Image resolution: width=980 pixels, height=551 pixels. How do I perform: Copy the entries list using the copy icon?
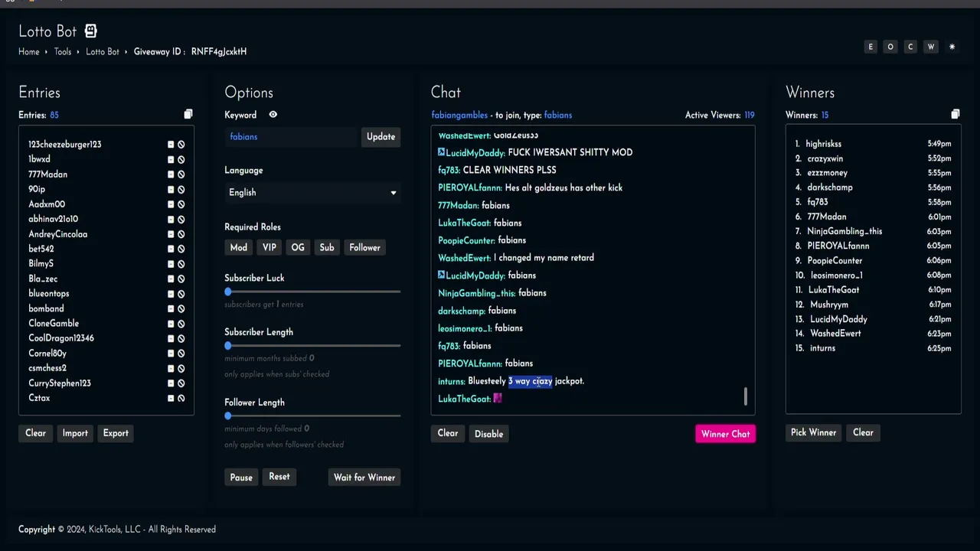(x=188, y=114)
